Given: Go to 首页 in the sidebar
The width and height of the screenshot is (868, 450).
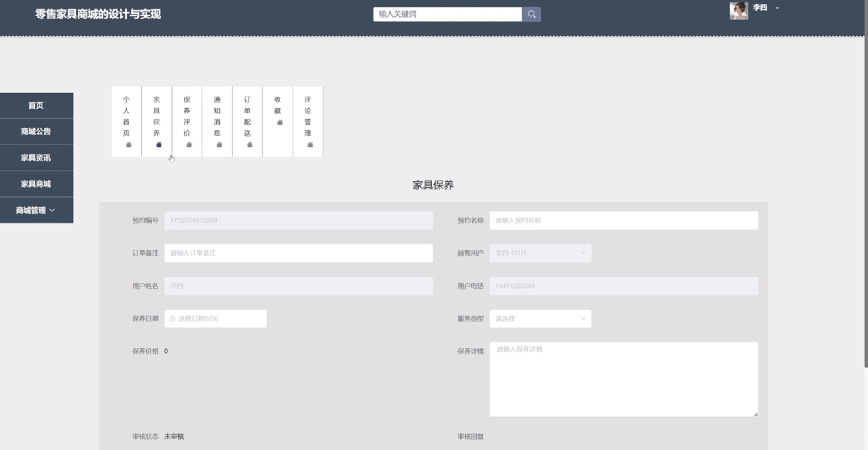Looking at the screenshot, I should [36, 106].
